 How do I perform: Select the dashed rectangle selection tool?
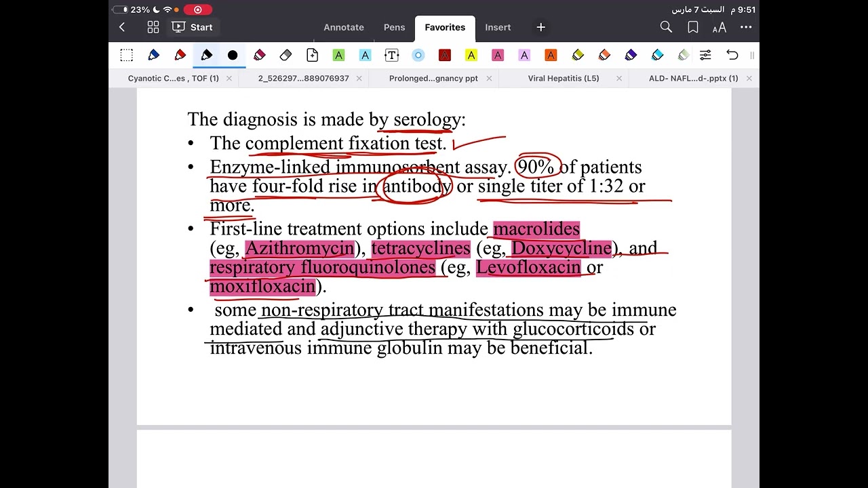127,55
